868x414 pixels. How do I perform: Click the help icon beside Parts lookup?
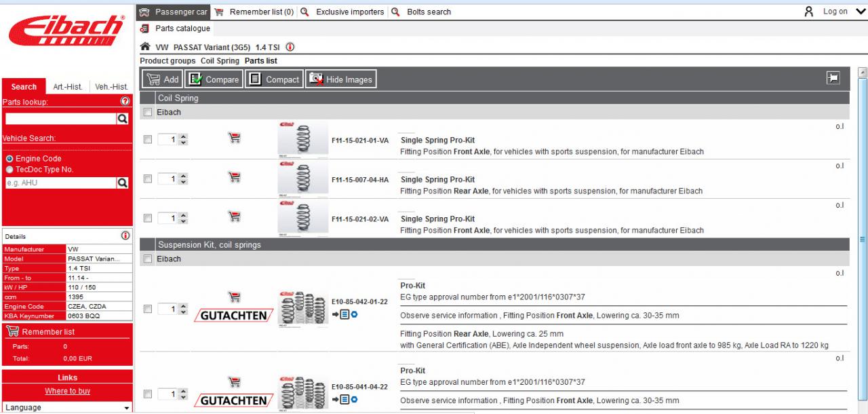pyautogui.click(x=125, y=101)
